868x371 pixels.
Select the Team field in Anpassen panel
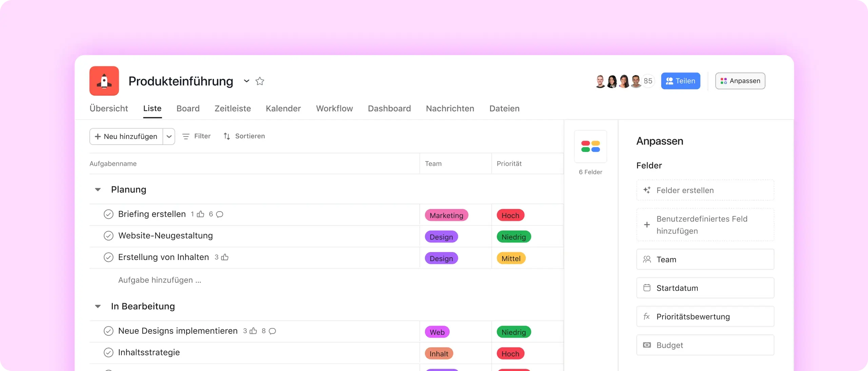pyautogui.click(x=705, y=259)
